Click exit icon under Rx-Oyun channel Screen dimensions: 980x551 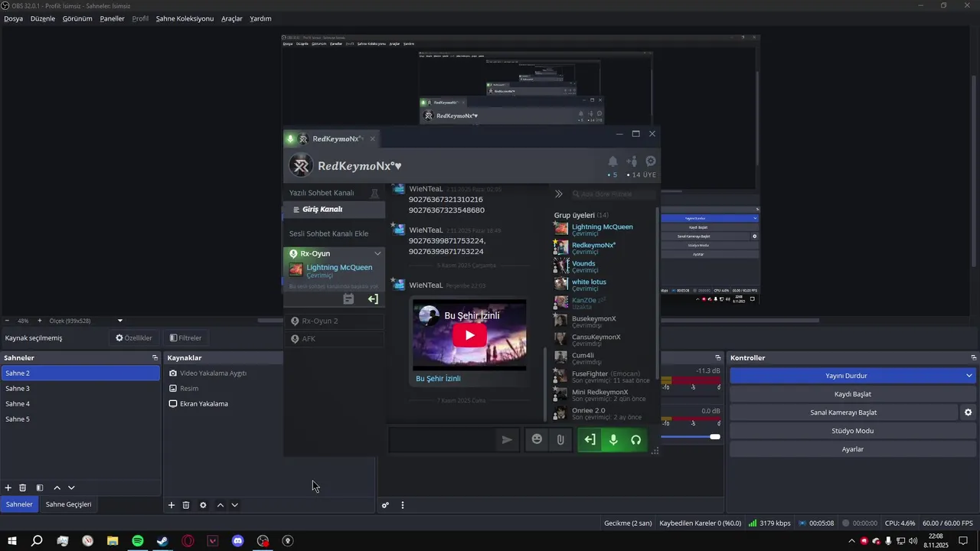coord(373,299)
